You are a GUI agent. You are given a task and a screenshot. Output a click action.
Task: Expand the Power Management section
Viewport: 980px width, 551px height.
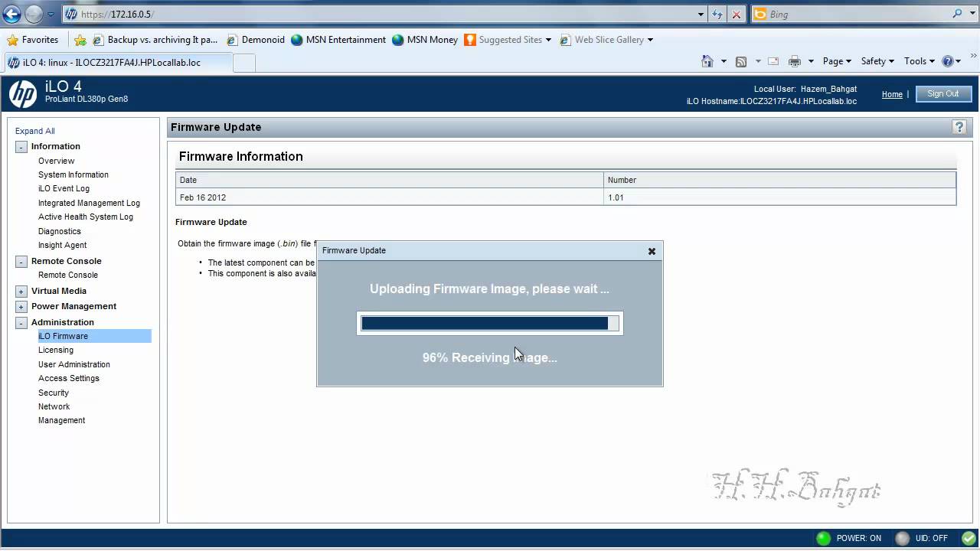[x=21, y=307]
